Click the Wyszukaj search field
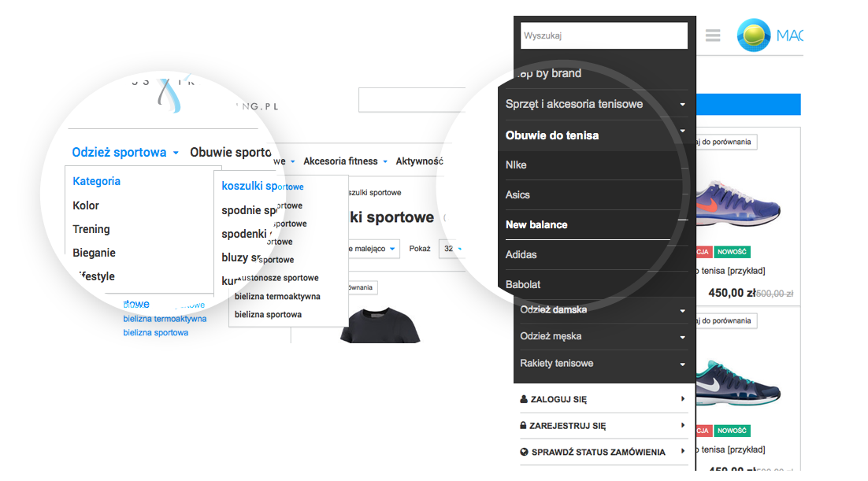The width and height of the screenshot is (868, 481). point(604,35)
